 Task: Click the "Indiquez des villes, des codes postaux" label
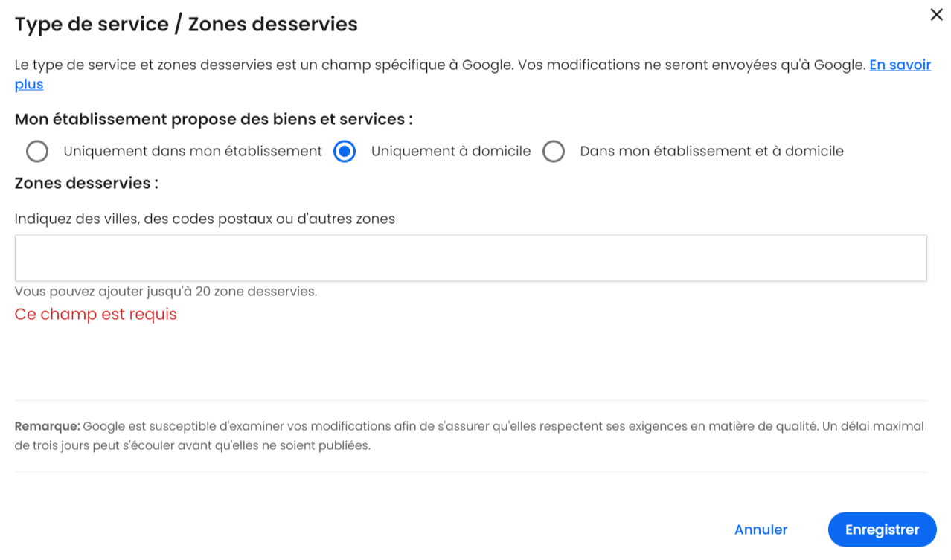[205, 219]
